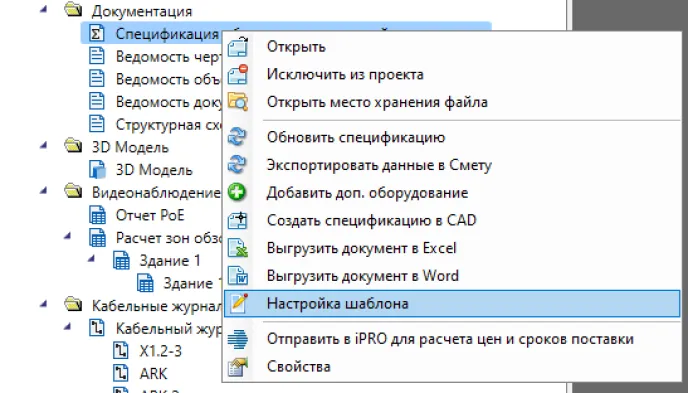Click the Word export icon

238,276
